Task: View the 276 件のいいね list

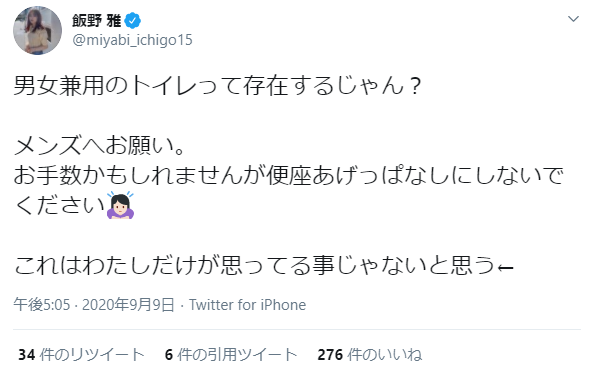Action: tap(370, 354)
